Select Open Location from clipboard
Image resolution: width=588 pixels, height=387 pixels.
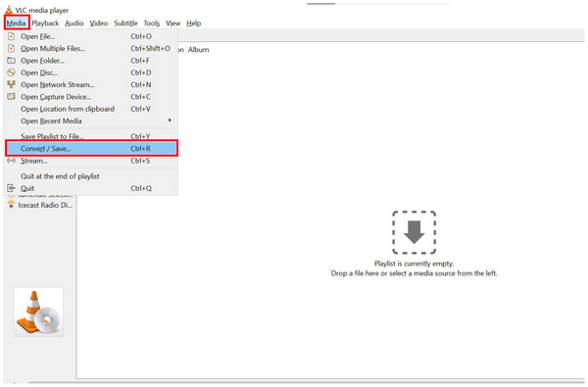click(91, 109)
